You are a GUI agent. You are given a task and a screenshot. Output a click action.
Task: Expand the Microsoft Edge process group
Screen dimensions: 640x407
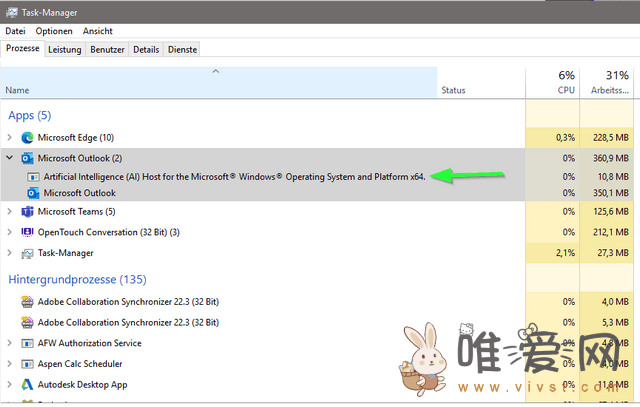pyautogui.click(x=9, y=138)
